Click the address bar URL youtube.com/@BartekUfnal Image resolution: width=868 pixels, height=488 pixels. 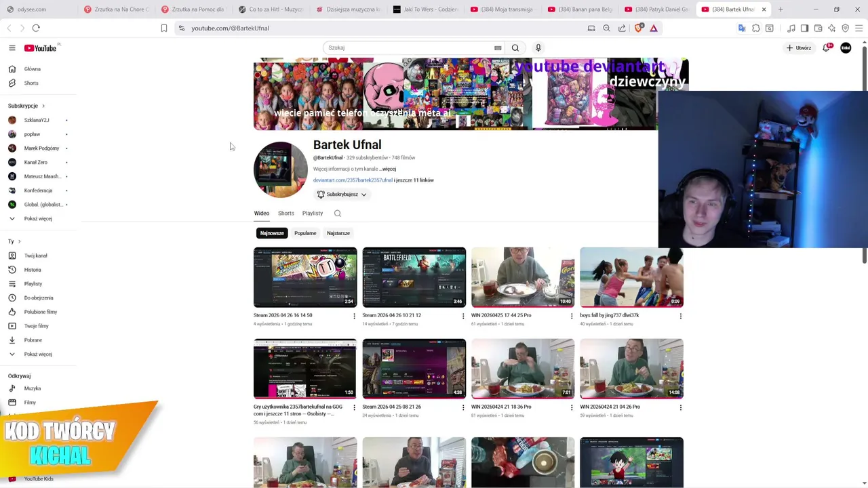pos(230,28)
